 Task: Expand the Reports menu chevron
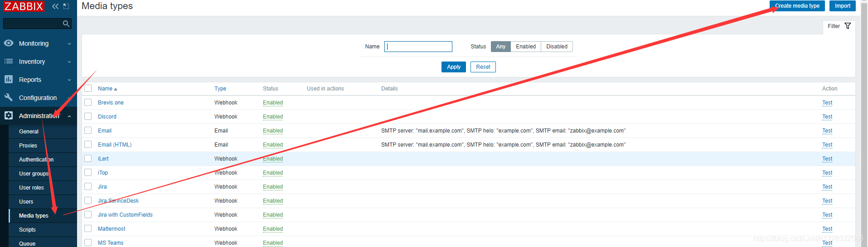coord(69,80)
